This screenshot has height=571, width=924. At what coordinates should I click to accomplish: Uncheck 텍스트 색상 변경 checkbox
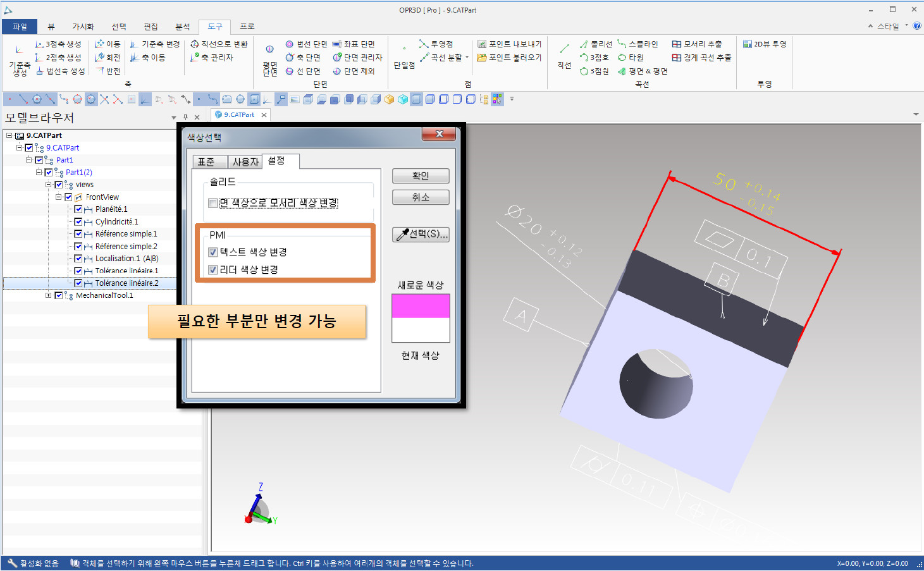coord(213,252)
